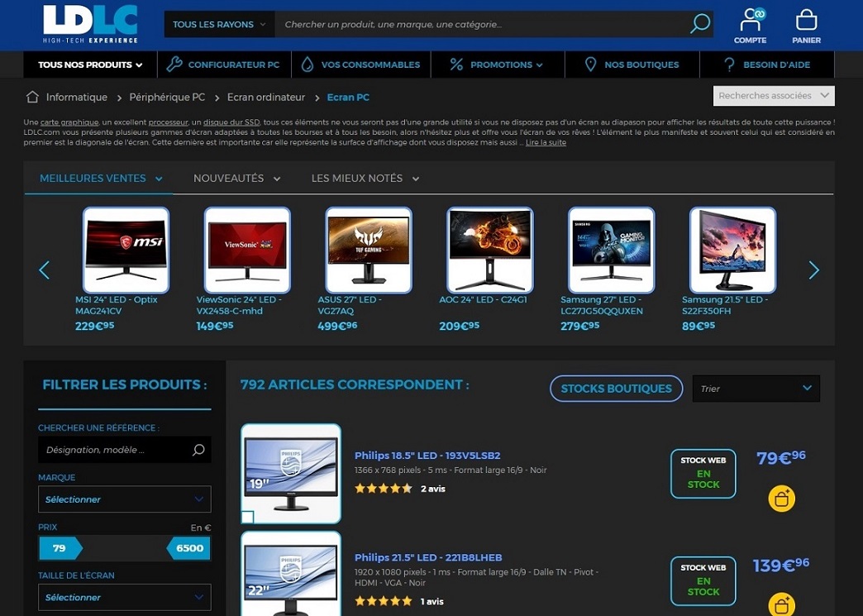Image resolution: width=863 pixels, height=616 pixels.
Task: Click the carte graphique link in description
Action: point(69,122)
